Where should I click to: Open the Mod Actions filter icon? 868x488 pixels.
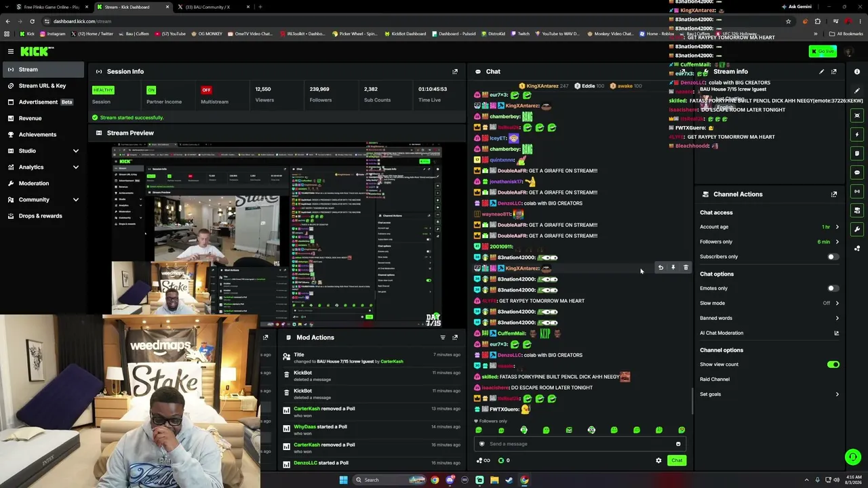coord(443,337)
